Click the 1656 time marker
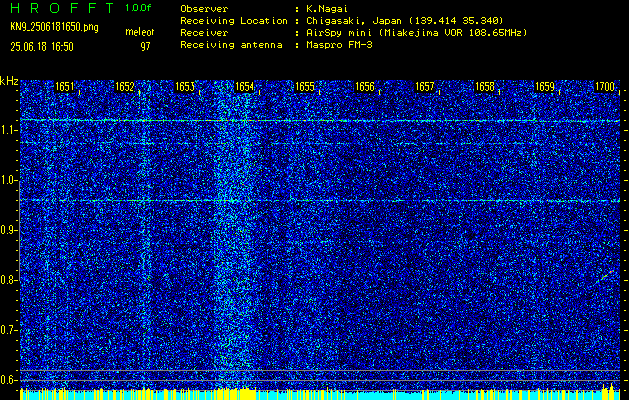The width and height of the screenshot is (629, 400). (x=365, y=87)
